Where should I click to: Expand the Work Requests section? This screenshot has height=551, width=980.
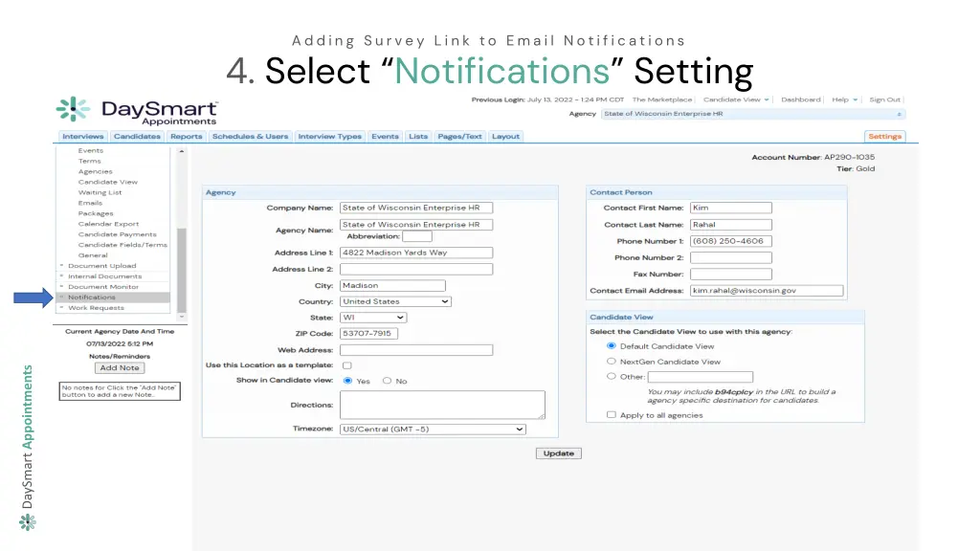click(x=96, y=308)
